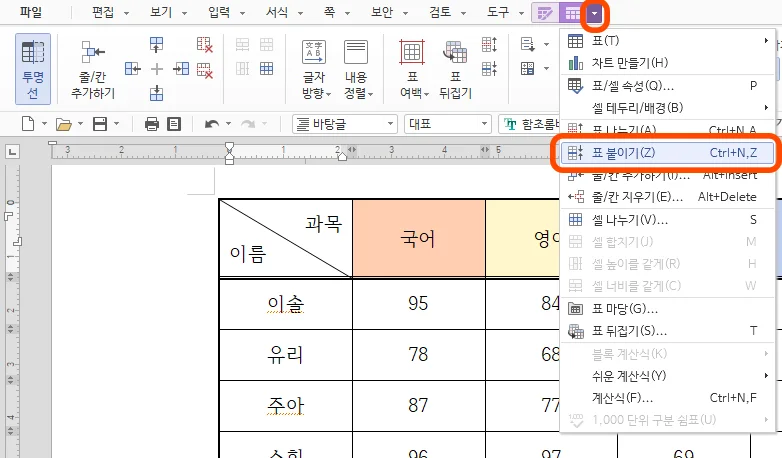This screenshot has height=458, width=782.
Task: Choose 계산식(F)... from the menu
Action: coord(668,398)
